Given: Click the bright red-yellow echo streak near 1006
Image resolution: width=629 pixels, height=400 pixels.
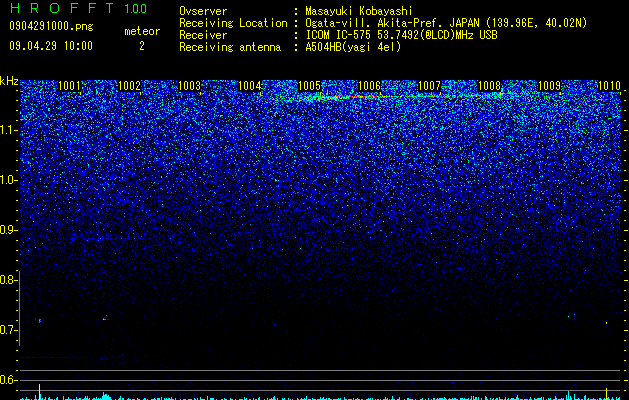Looking at the screenshot, I should pyautogui.click(x=353, y=97).
